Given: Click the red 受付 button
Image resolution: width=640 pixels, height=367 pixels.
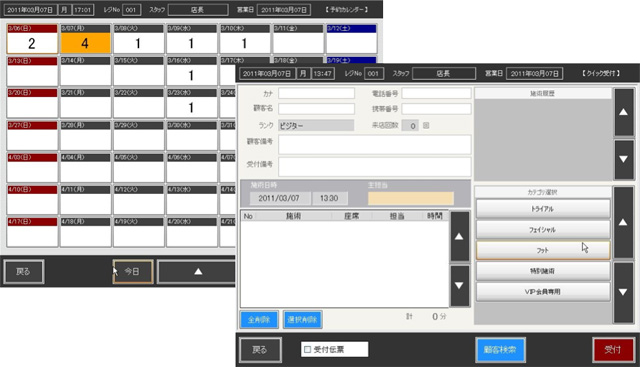Looking at the screenshot, I should pyautogui.click(x=613, y=350).
